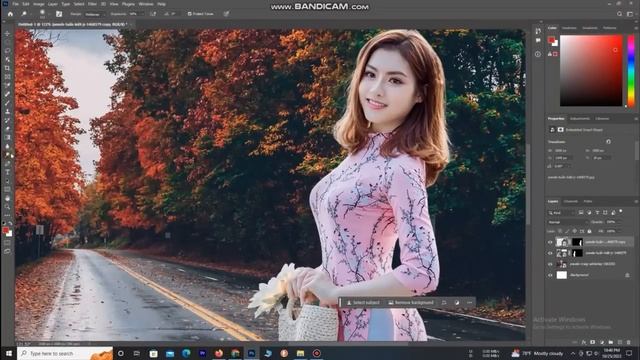This screenshot has width=640, height=360.
Task: Create new adjustment layer icon
Action: coord(602,342)
